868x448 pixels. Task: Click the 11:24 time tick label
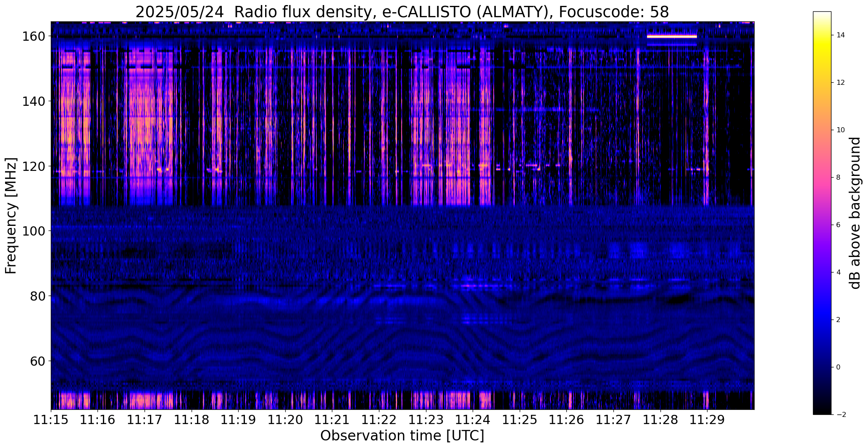coord(473,420)
